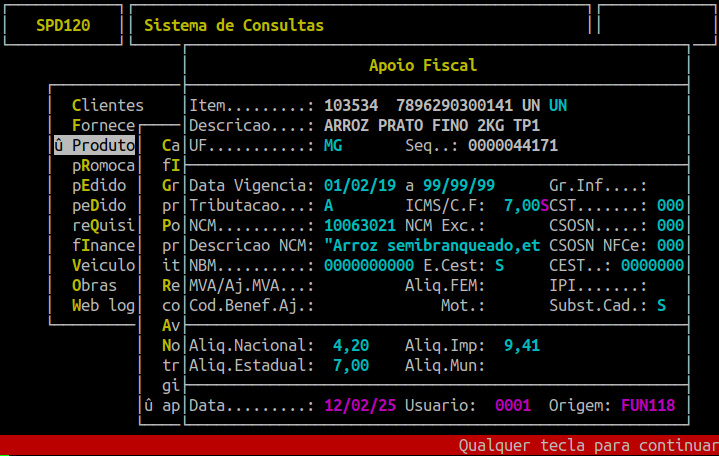719x456 pixels.
Task: Select Clientes in the main menu
Action: 107,105
